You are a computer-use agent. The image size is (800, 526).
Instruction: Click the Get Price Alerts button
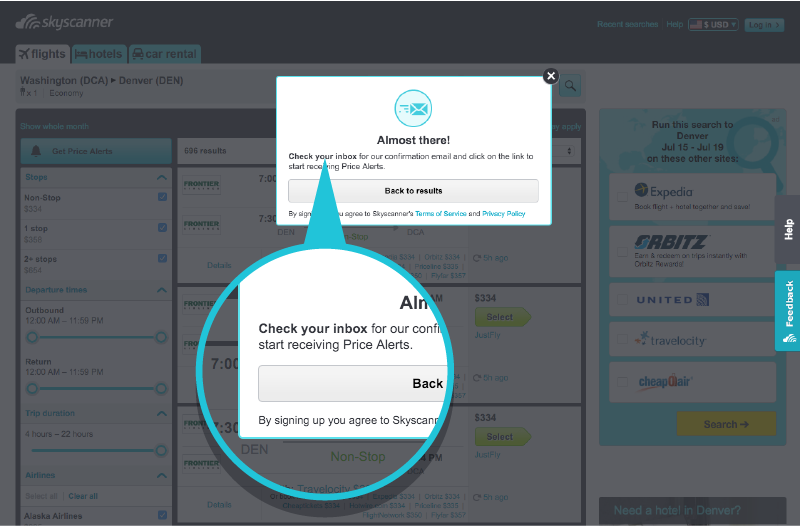point(96,151)
